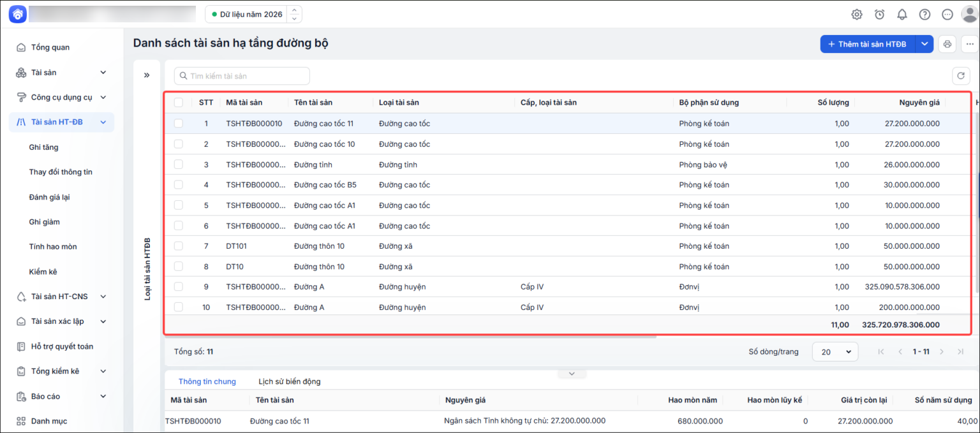
Task: Expand the Loại tài sản HTĐB panel arrows
Action: coord(147,75)
